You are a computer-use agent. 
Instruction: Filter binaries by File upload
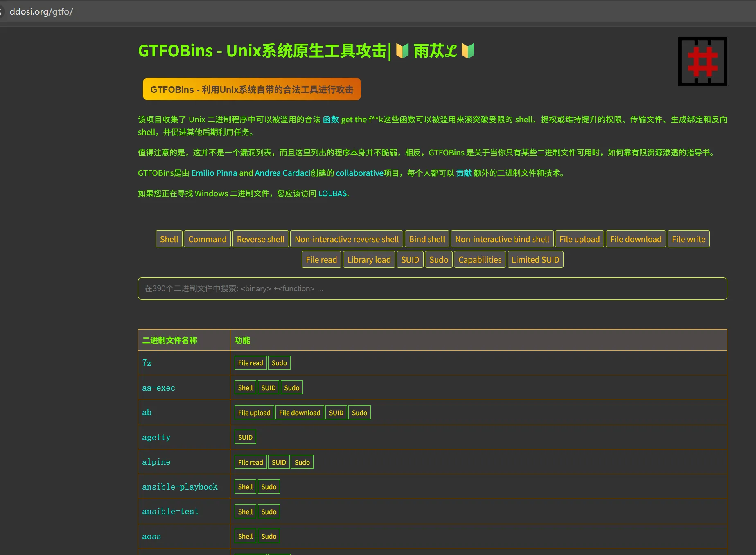tap(580, 239)
